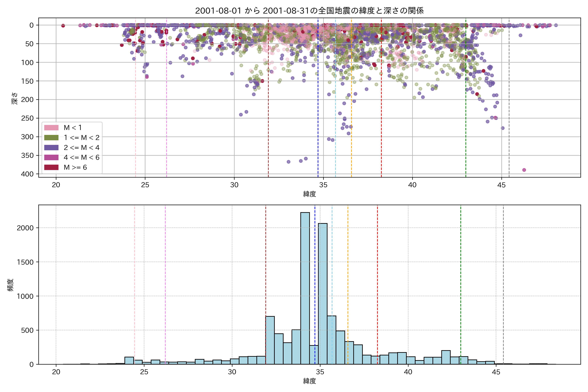Viewport: 588px width, 392px height.
Task: Click the 緯度 x-axis label under the scatter plot
Action: point(310,194)
